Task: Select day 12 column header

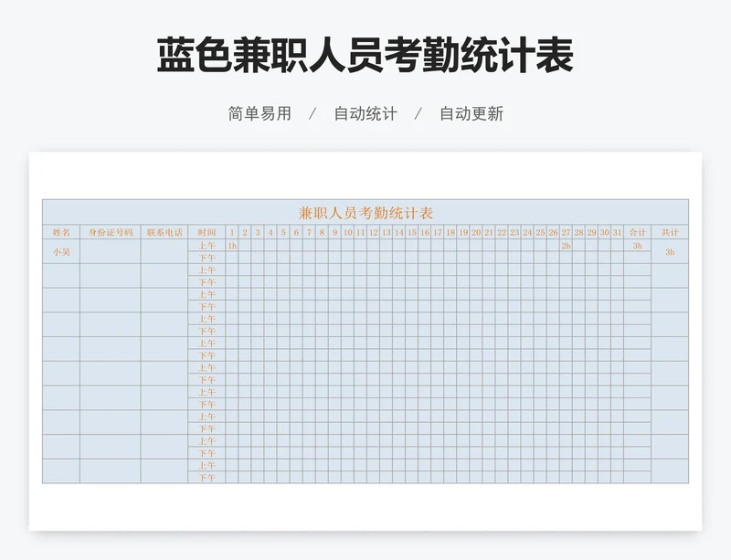Action: 374,232
